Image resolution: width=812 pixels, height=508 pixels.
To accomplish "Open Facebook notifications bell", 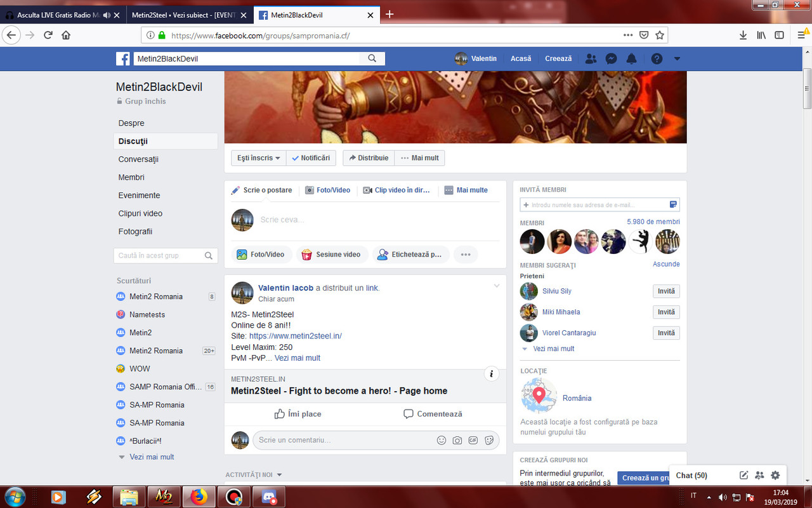I will pyautogui.click(x=631, y=58).
